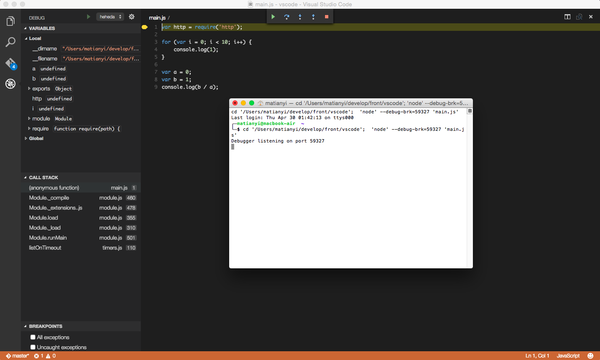Click the var b = 1 line
The height and width of the screenshot is (360, 600).
[176, 80]
